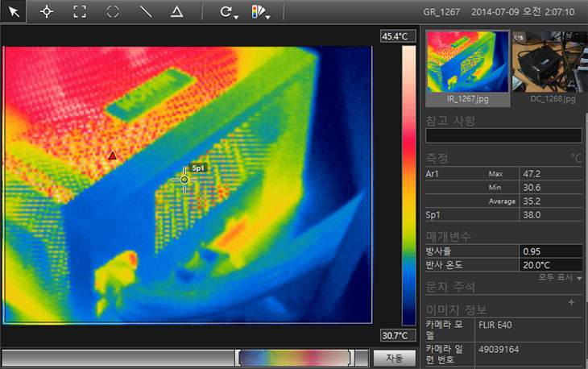Select the Average value 35.2
Image resolution: width=588 pixels, height=369 pixels.
(532, 201)
